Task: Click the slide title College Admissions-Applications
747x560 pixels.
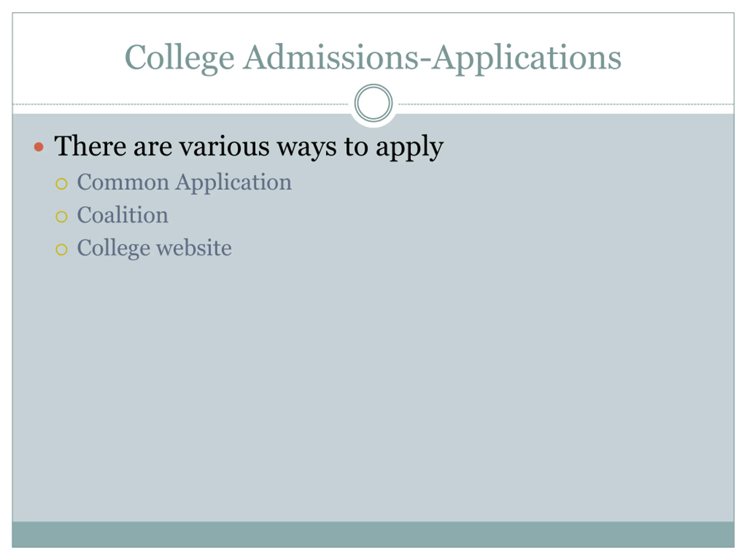Action: (373, 58)
